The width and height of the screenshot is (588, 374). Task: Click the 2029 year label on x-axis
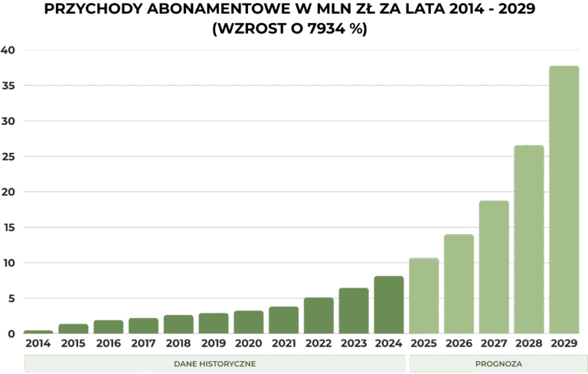pyautogui.click(x=564, y=343)
